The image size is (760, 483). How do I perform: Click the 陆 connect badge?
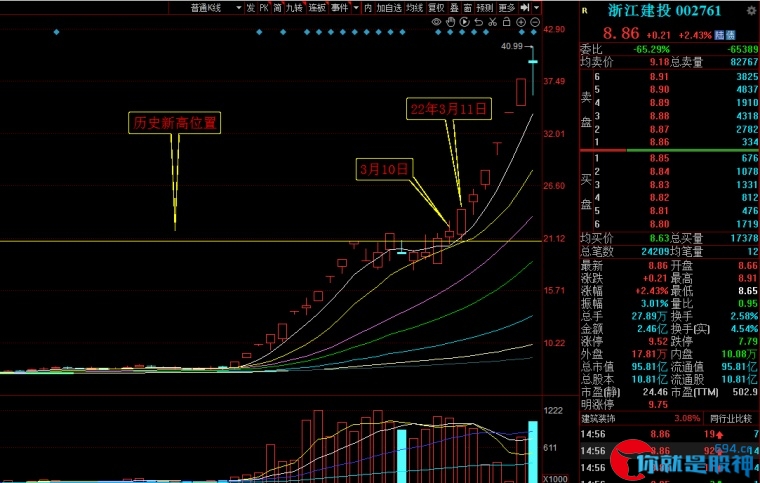tap(720, 35)
